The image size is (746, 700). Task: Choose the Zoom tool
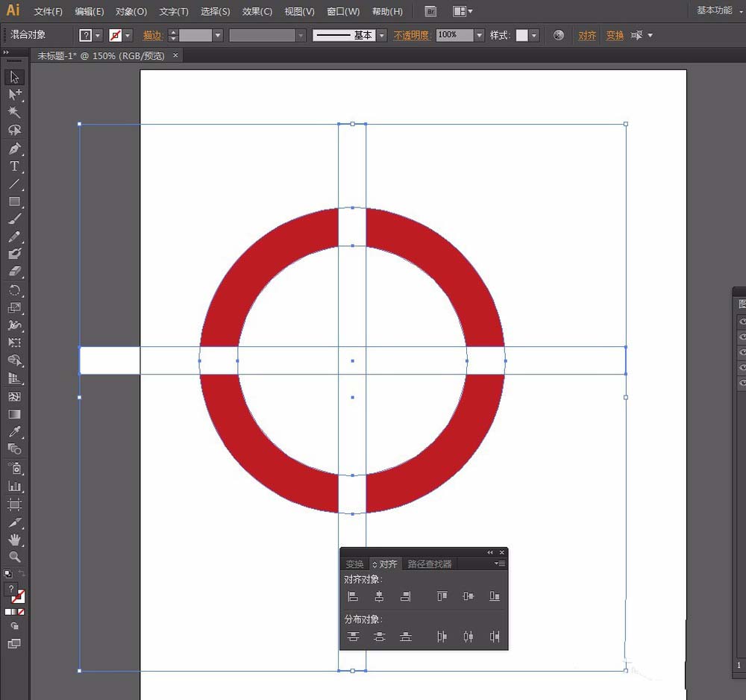pyautogui.click(x=14, y=557)
